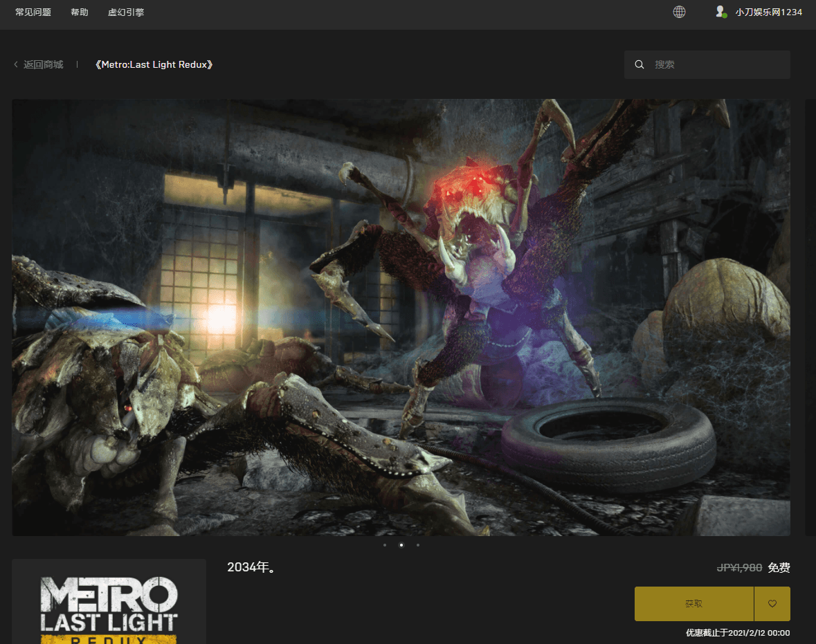Viewport: 816px width, 644px height.
Task: Open 虚幻引擎 menu item
Action: [x=126, y=12]
